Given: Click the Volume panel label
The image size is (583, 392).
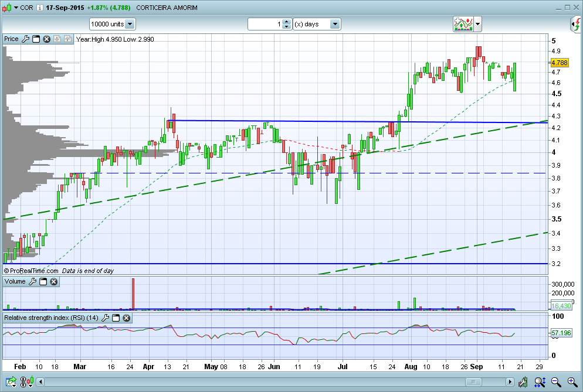Looking at the screenshot, I should coord(15,282).
